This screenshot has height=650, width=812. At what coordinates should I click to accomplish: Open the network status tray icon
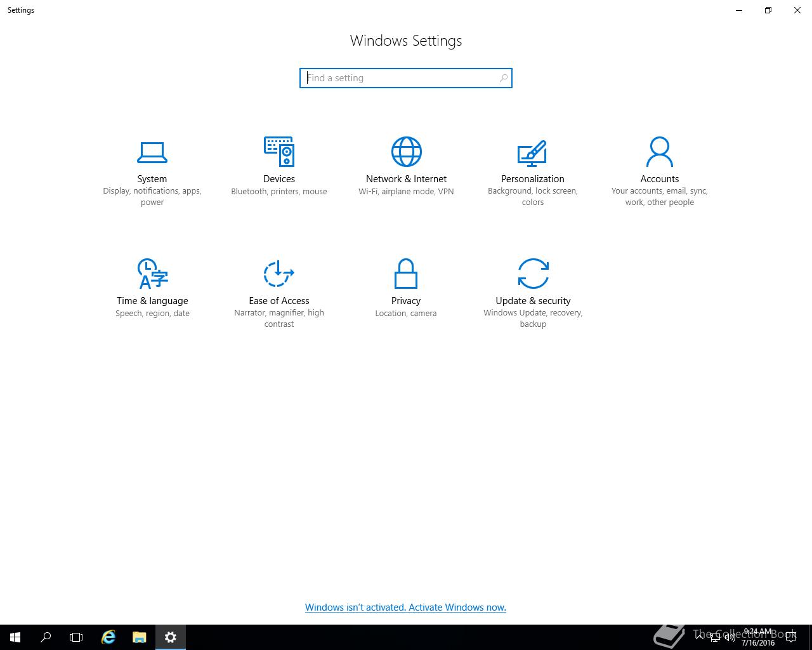coord(715,637)
